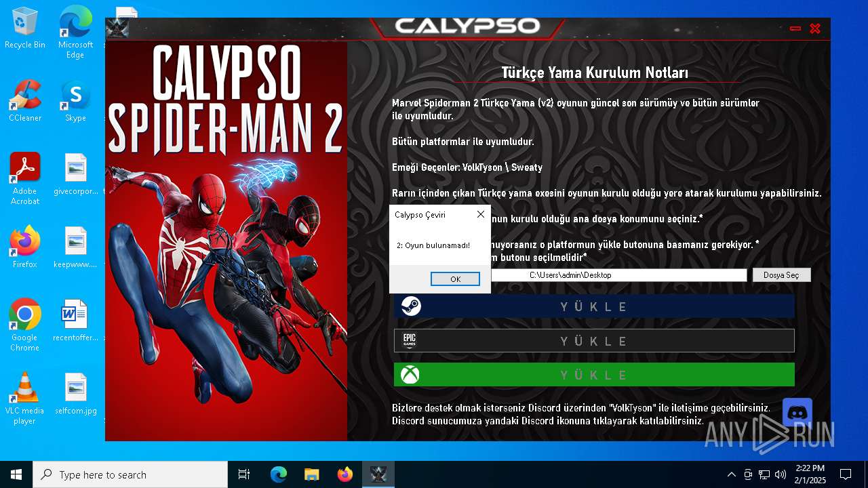Select the recentoffer... Word document
The width and height of the screenshot is (868, 488).
tap(75, 321)
